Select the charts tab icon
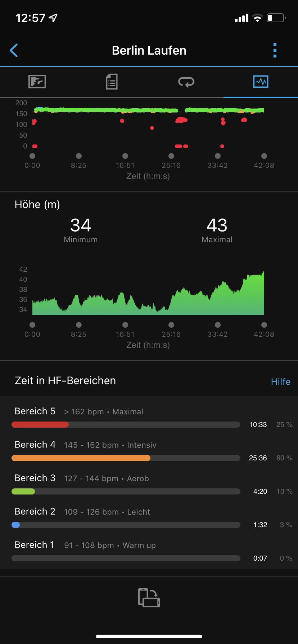Image resolution: width=298 pixels, height=644 pixels. [261, 82]
